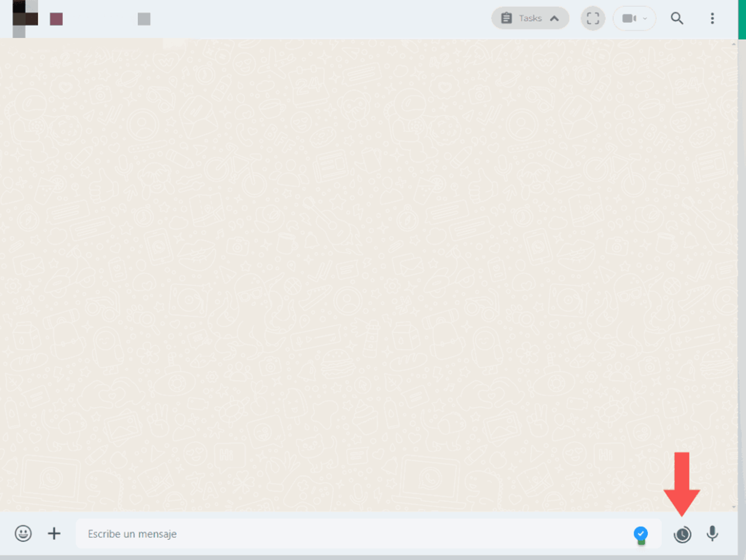Click the scrollbar up arrow
This screenshot has width=746, height=560.
[x=734, y=44]
